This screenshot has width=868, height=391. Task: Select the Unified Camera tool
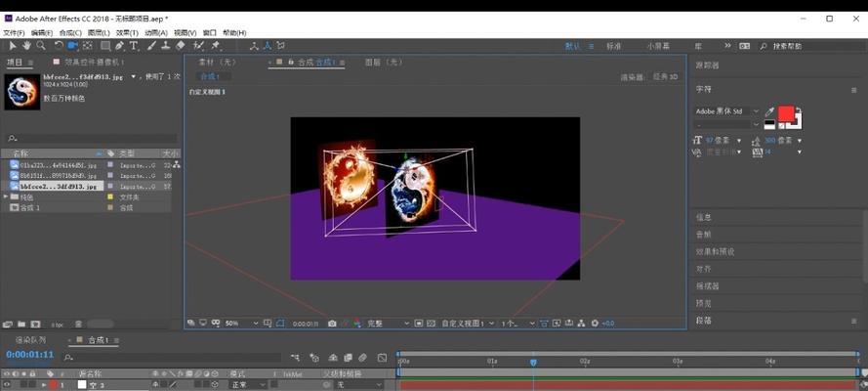tap(72, 46)
